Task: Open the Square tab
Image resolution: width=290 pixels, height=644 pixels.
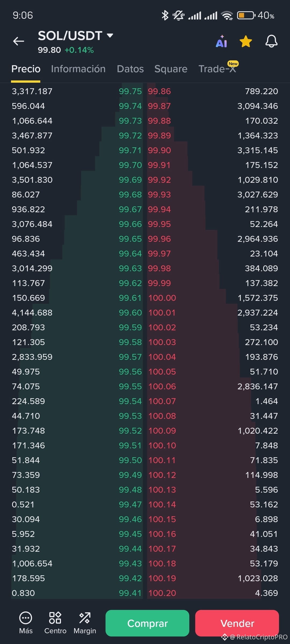Action: [171, 69]
